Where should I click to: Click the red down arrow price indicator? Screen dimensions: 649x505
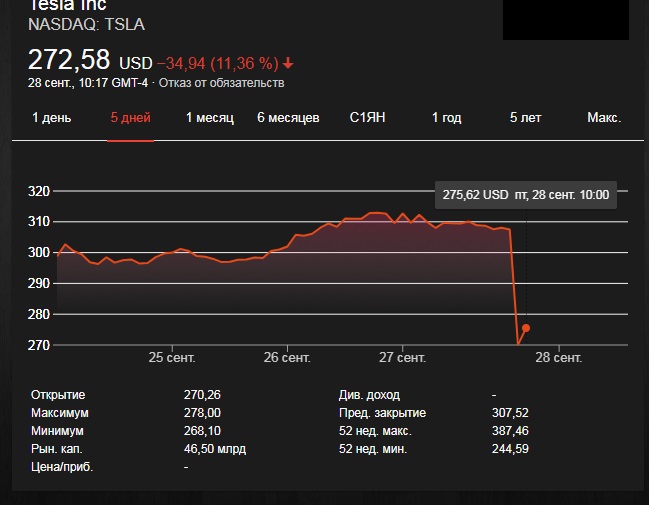point(288,63)
